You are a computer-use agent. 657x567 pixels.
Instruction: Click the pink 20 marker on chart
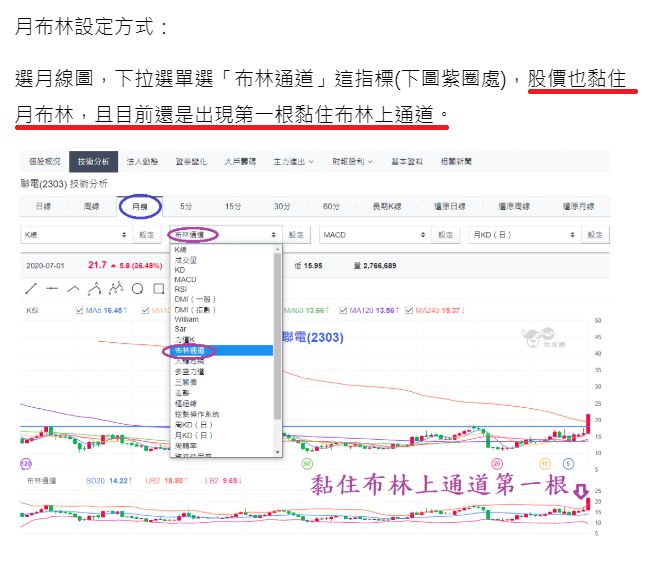click(497, 463)
